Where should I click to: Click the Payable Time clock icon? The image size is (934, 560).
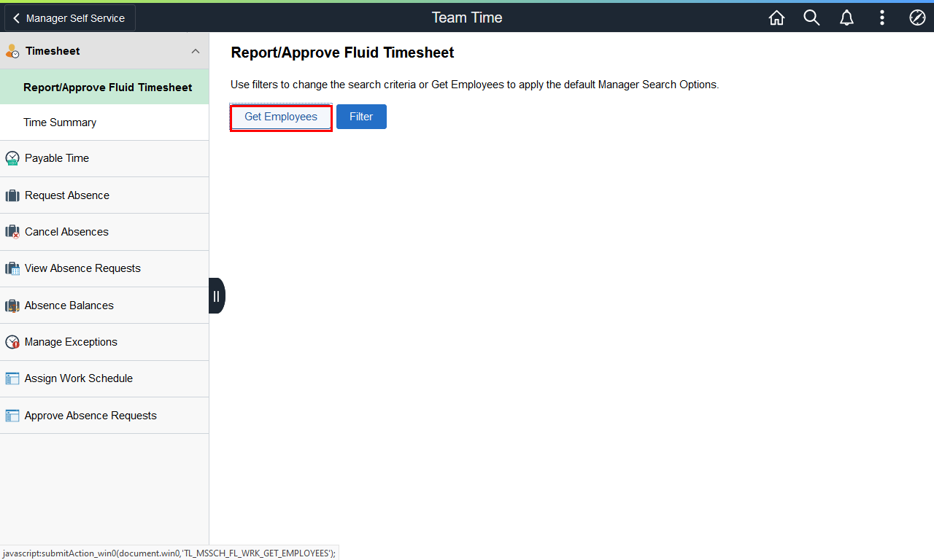tap(12, 158)
